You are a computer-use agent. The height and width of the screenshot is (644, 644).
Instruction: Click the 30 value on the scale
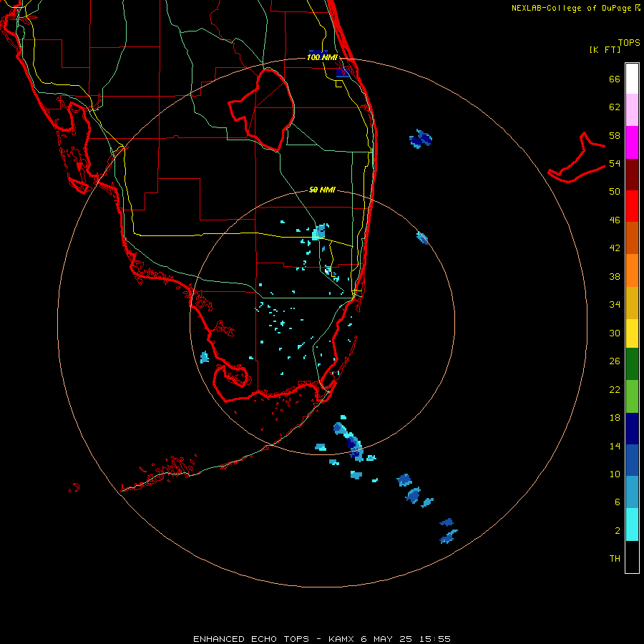tap(615, 333)
